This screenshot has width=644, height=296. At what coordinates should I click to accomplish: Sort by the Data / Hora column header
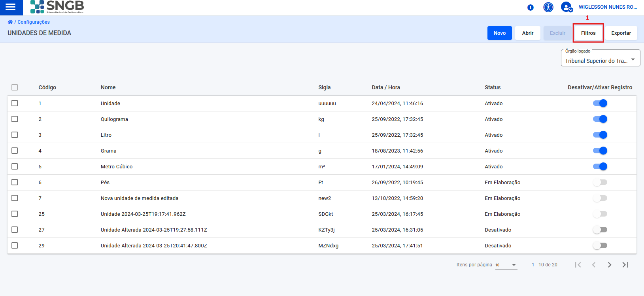(x=386, y=87)
